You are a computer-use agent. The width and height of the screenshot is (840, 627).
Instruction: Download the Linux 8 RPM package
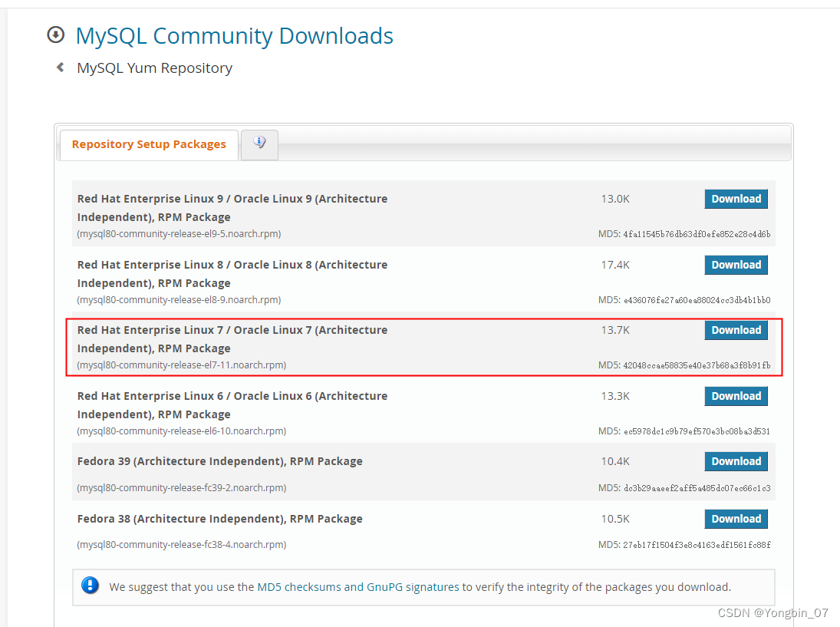pos(736,265)
